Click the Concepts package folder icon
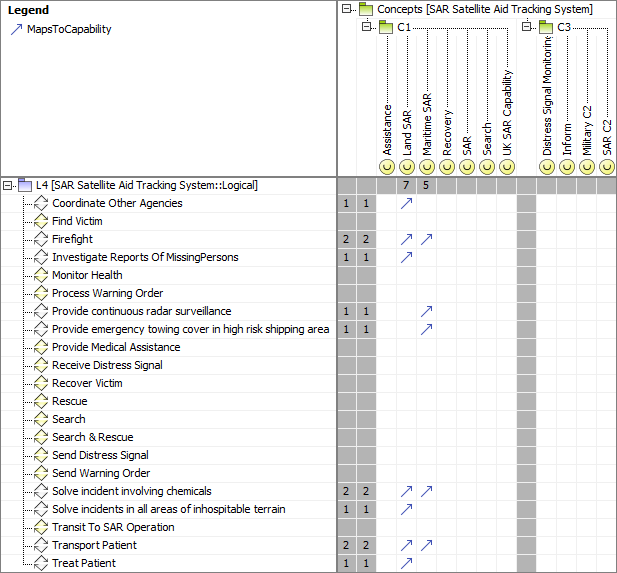 click(366, 9)
